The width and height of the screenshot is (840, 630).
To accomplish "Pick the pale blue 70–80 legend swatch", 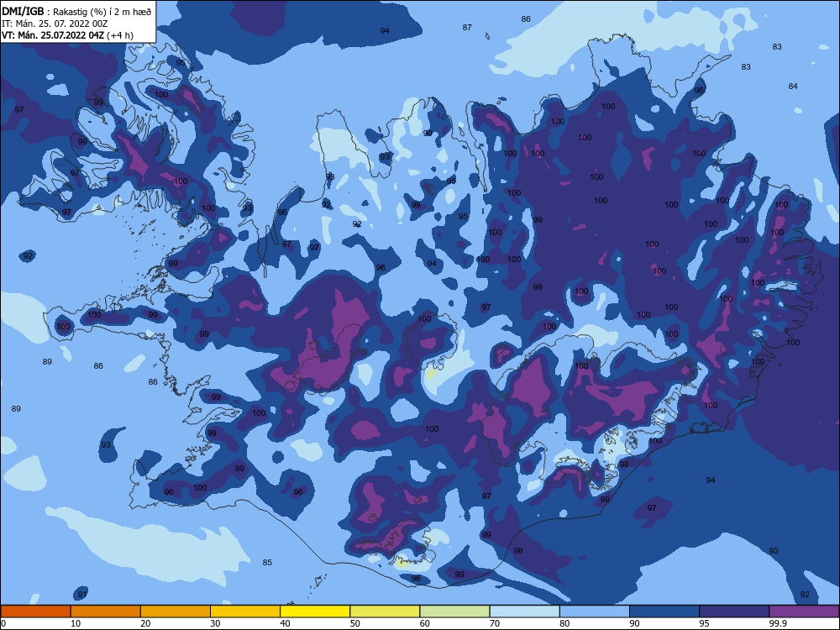I will pos(525,612).
